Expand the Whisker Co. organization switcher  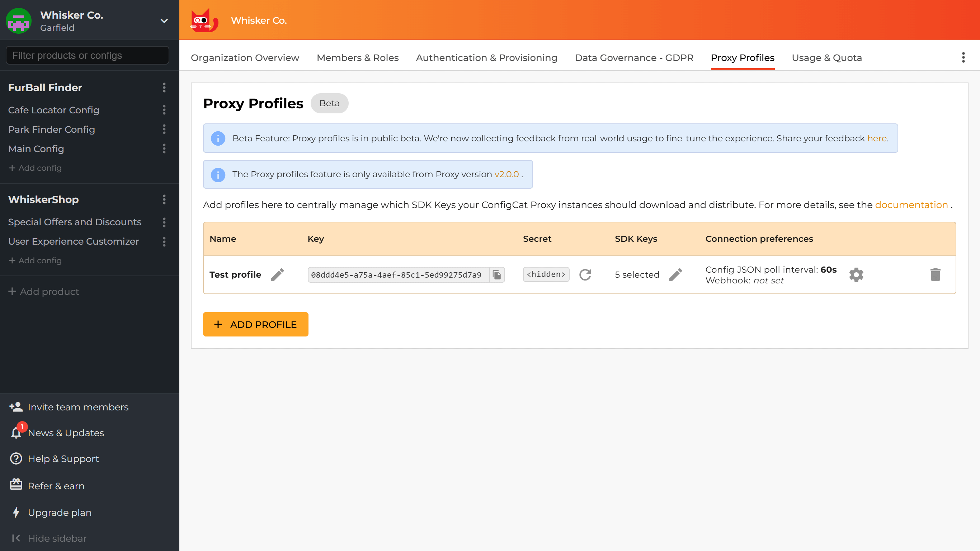coord(164,21)
